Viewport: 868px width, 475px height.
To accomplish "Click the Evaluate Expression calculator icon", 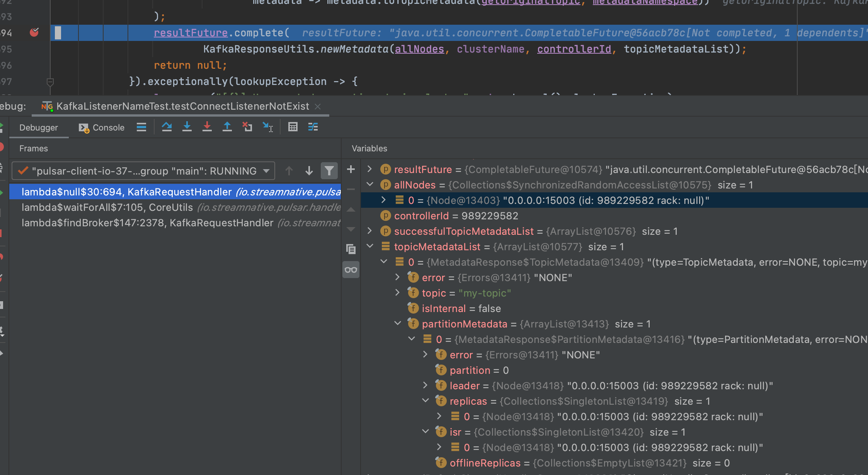I will [x=293, y=127].
